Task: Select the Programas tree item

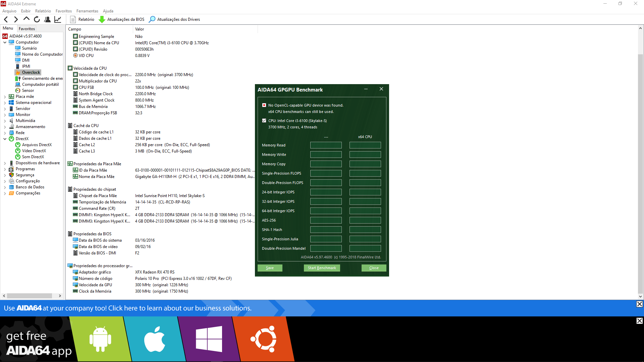Action: (x=25, y=169)
